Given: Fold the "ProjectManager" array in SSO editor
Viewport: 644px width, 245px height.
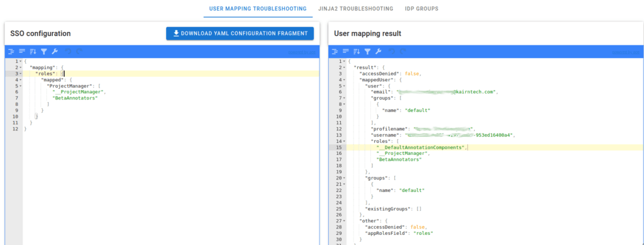Looking at the screenshot, I should 21,86.
